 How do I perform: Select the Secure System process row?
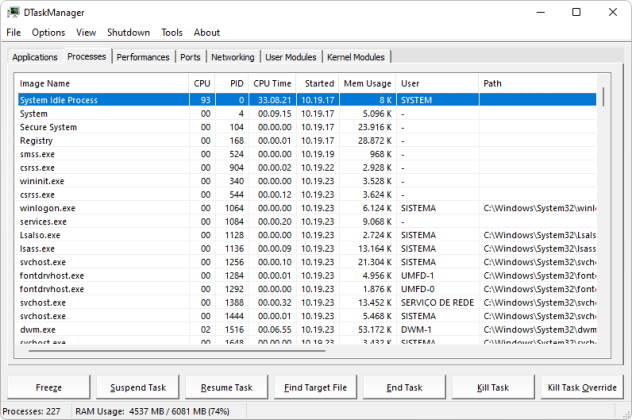307,127
